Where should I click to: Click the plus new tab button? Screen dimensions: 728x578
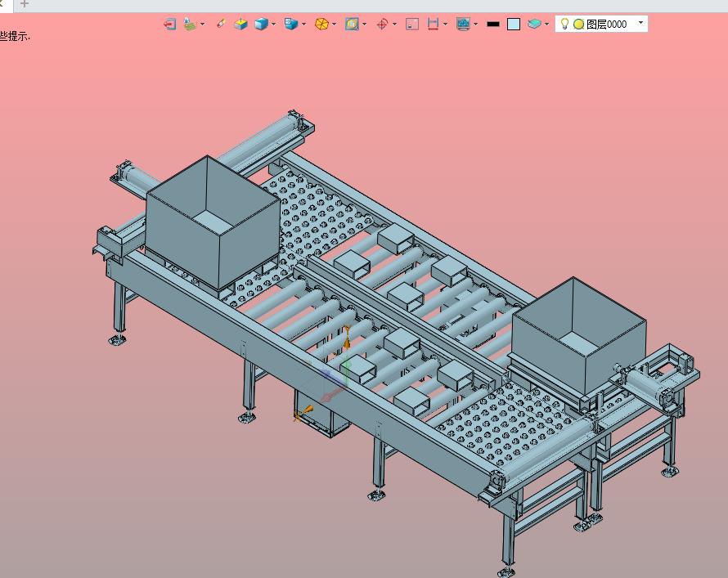pos(25,4)
